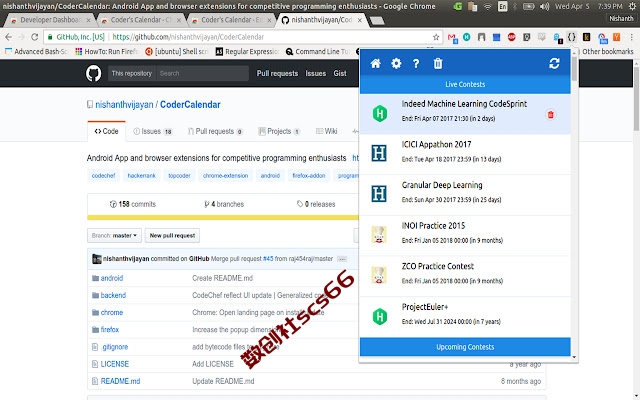This screenshot has height=400, width=640.
Task: Open the battery indicator in top panel
Action: (x=529, y=7)
